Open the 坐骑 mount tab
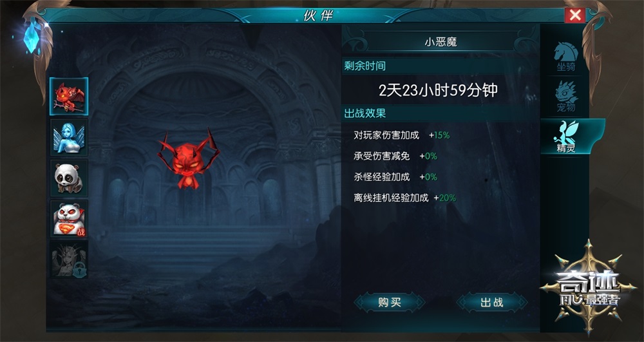The image size is (644, 342). tap(566, 56)
